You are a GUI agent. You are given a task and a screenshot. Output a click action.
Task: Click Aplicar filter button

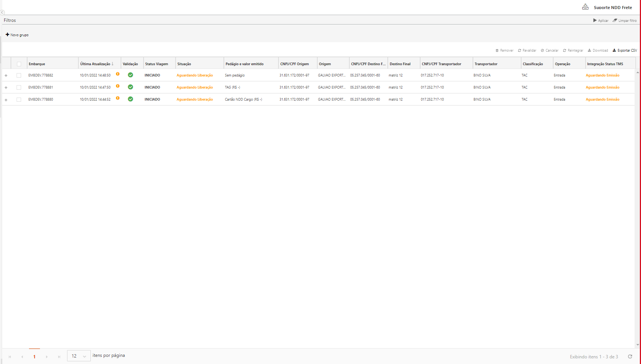click(601, 20)
